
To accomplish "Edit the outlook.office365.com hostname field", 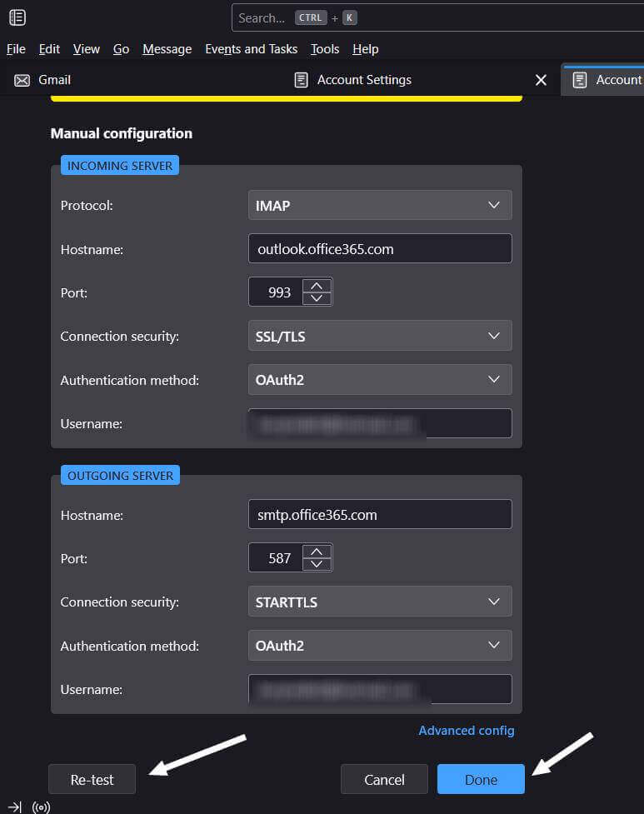I will [380, 248].
